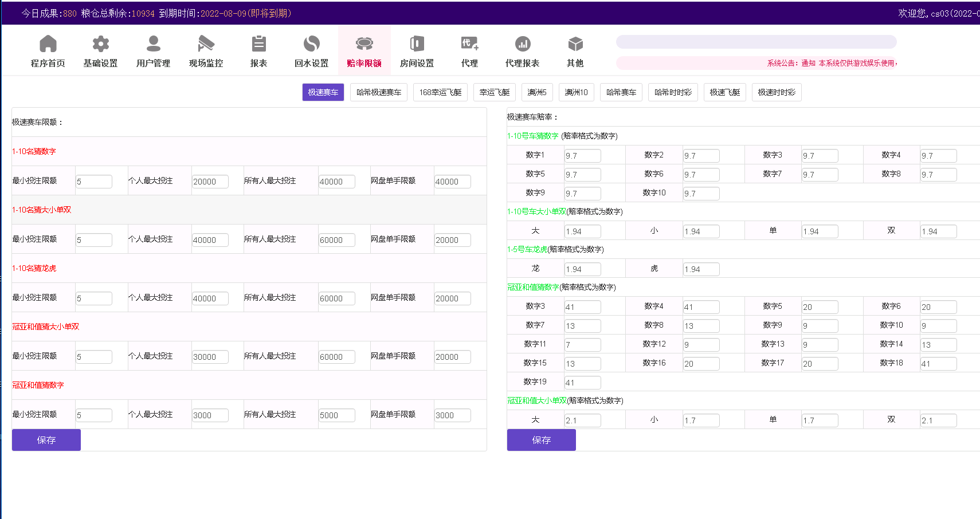This screenshot has width=980, height=519.
Task: Edit the 数字1 odds input field
Action: tap(582, 156)
